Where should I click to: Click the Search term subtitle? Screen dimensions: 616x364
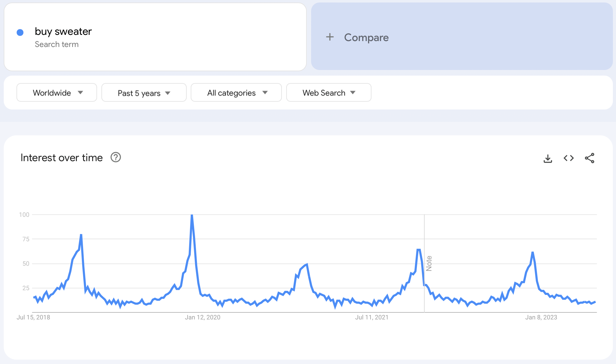(57, 44)
